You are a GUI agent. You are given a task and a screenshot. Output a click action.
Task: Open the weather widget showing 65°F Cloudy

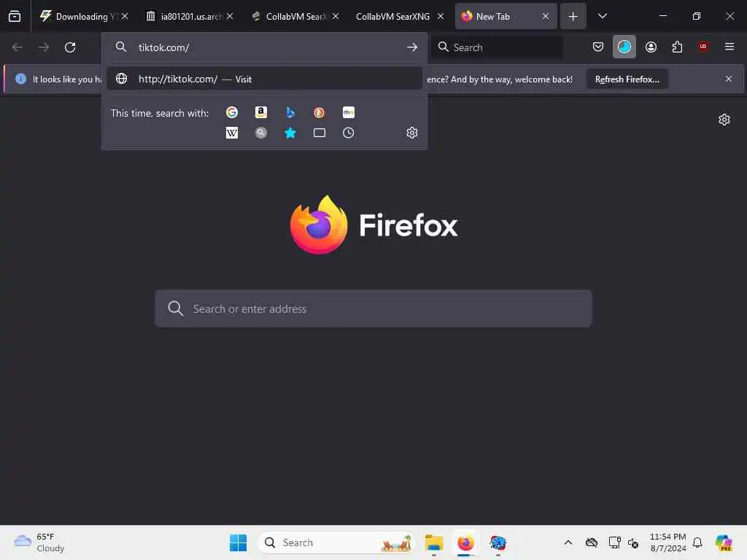(39, 542)
